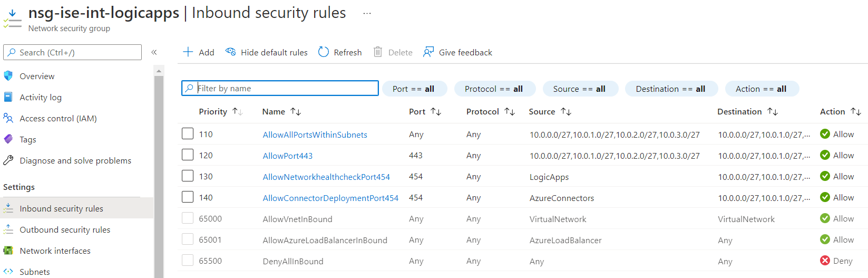Go to Access control (IAM)
This screenshot has width=868, height=278.
tap(58, 118)
